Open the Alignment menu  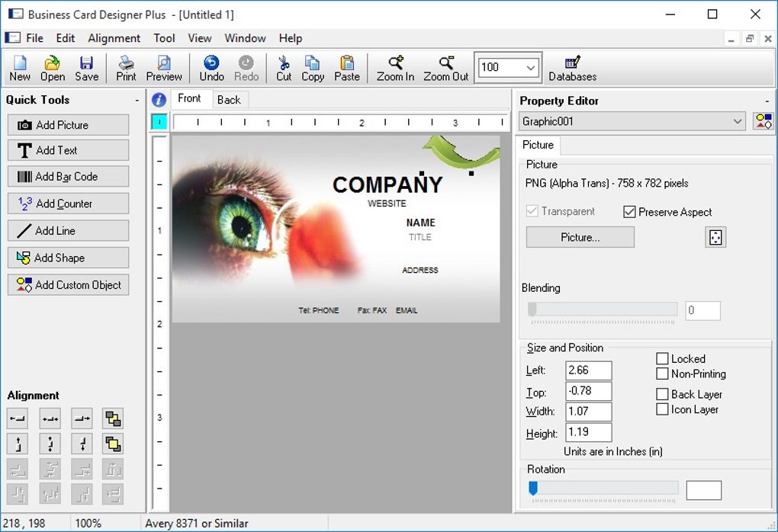114,38
